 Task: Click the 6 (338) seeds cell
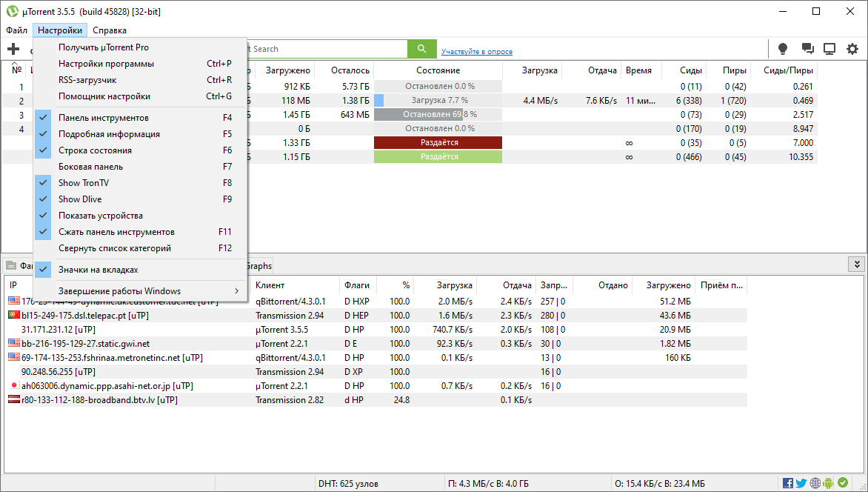click(x=690, y=101)
